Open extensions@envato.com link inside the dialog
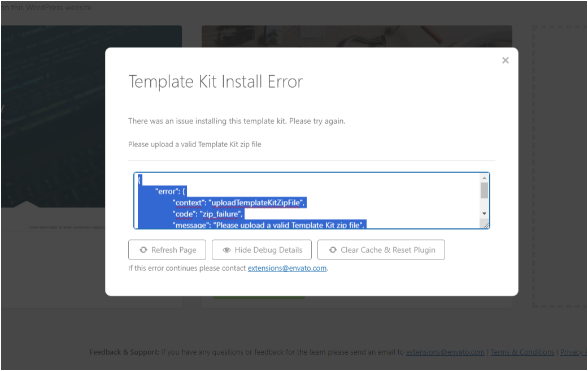The image size is (588, 371). pyautogui.click(x=287, y=269)
